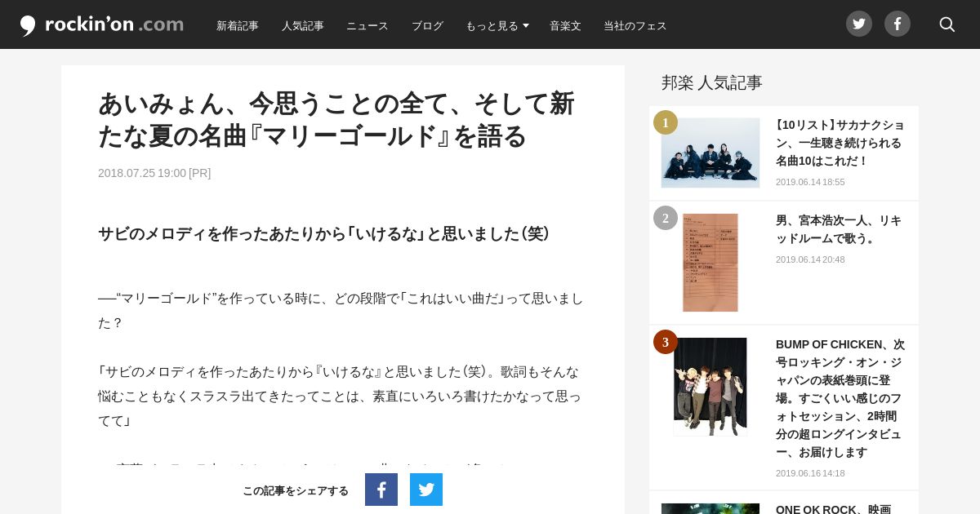The image size is (980, 514).
Task: Open the search magnifier icon
Action: tap(947, 24)
